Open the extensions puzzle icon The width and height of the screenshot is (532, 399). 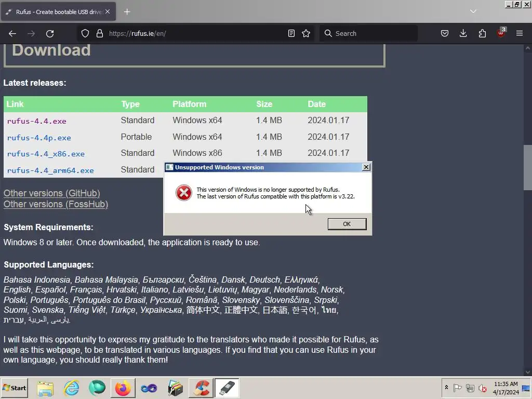(482, 33)
